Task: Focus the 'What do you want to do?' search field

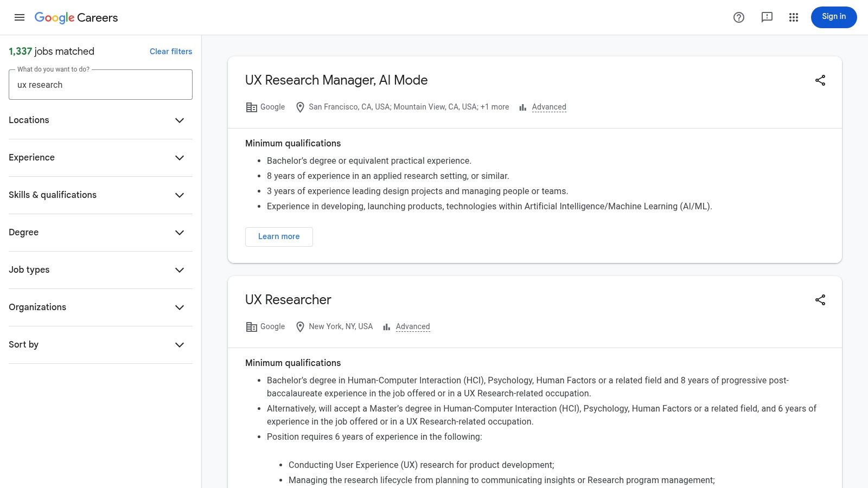Action: [x=100, y=85]
